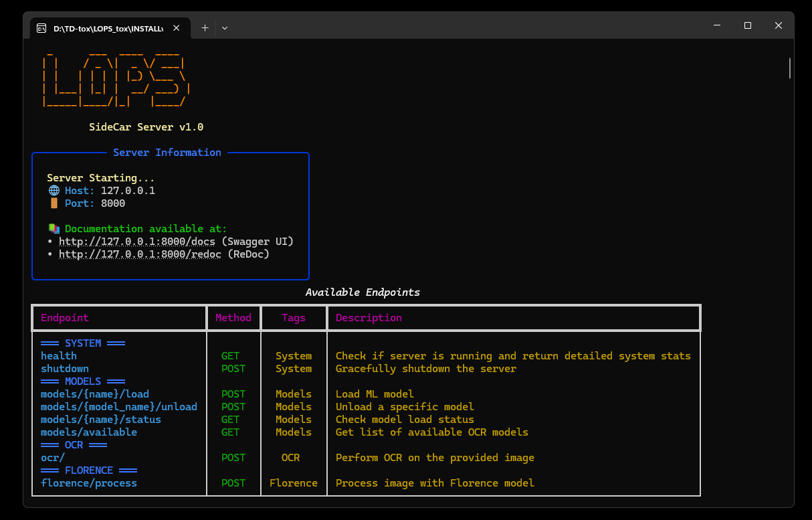Click the Endpoint column header
The height and width of the screenshot is (520, 812).
point(64,317)
